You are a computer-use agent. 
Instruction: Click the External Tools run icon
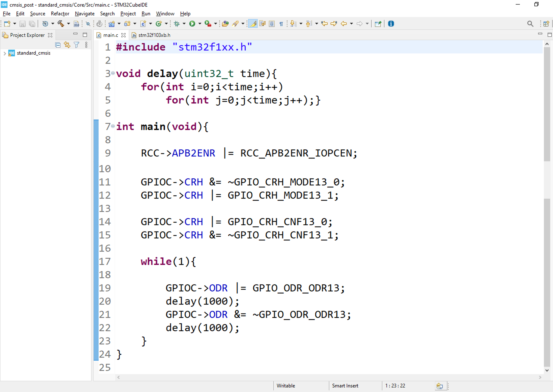pyautogui.click(x=208, y=24)
